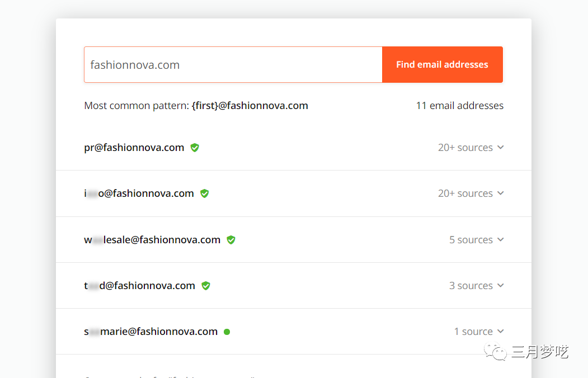Image resolution: width=588 pixels, height=378 pixels.
Task: Click the verified shield icon beside pr@fashionnova.com
Action: click(195, 148)
